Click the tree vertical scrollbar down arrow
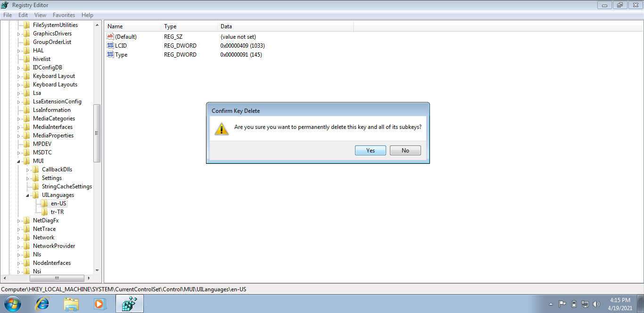 click(97, 271)
